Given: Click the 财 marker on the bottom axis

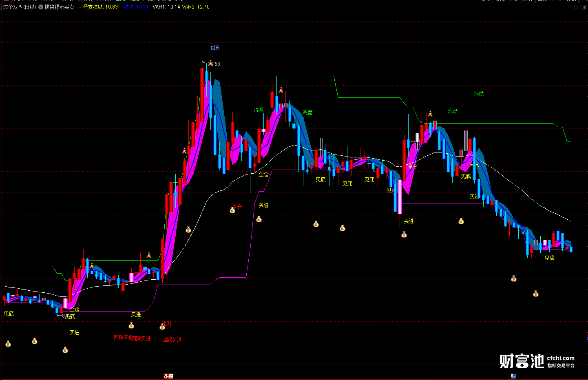Looking at the screenshot, I should (513, 376).
